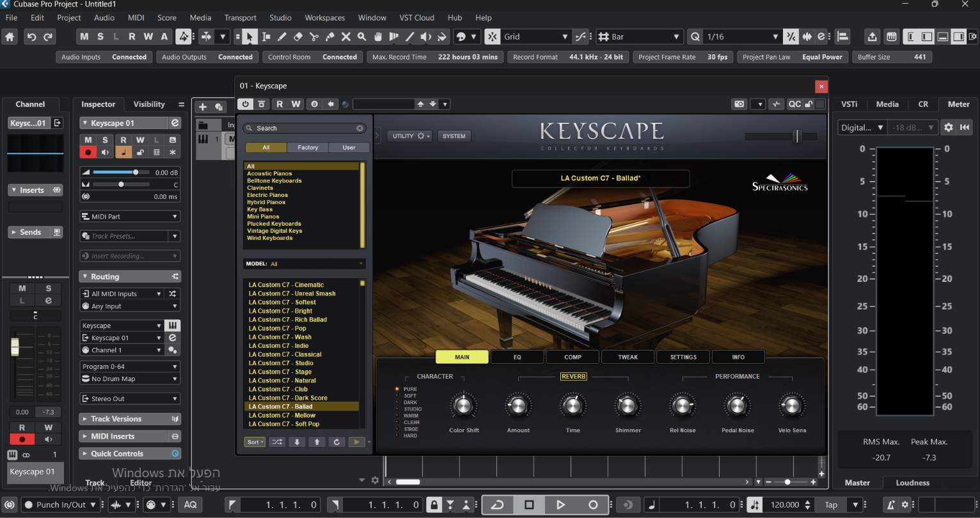The width and height of the screenshot is (980, 518).
Task: Open the UTILITY menu in Keyscape
Action: pos(411,136)
